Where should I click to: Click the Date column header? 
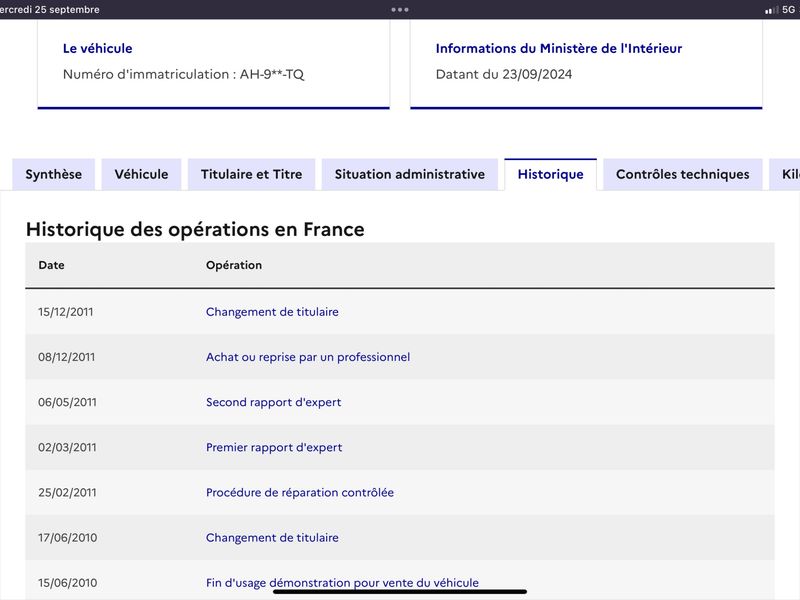[52, 265]
